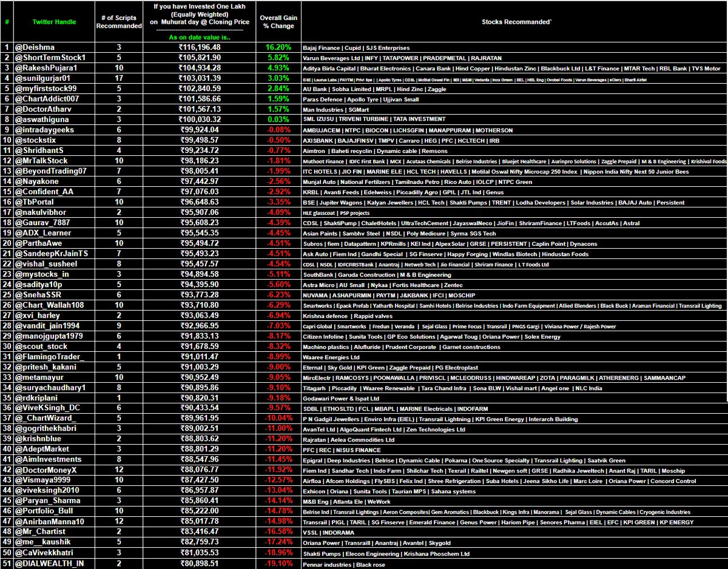Click the -4.09% change cell
Image resolution: width=728 pixels, height=569 pixels.
(278, 212)
